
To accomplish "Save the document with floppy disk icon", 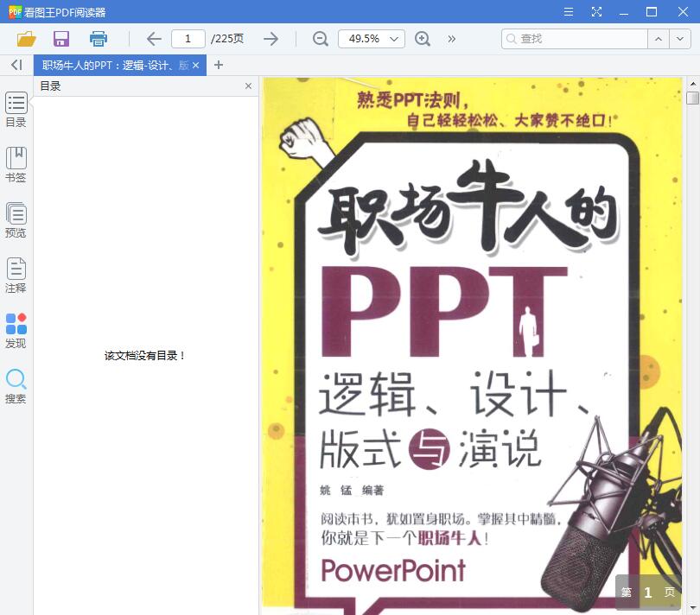I will (61, 39).
